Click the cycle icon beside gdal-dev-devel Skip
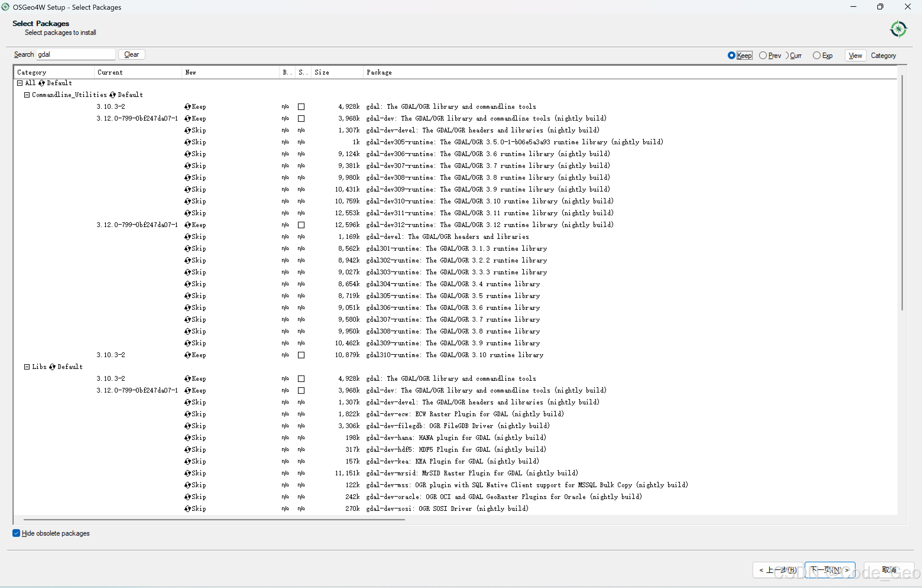 (x=188, y=130)
